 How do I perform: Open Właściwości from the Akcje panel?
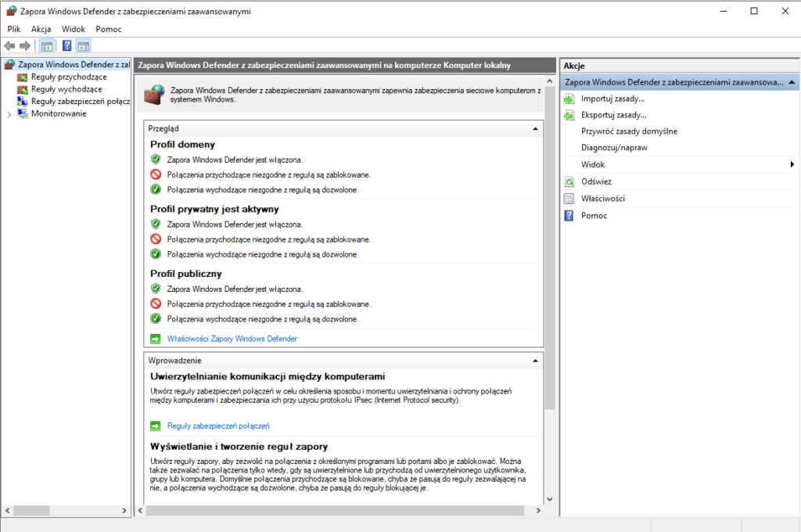[601, 198]
